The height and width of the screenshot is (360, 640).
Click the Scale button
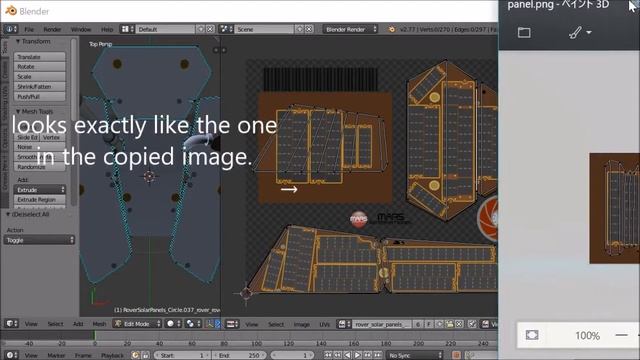pos(40,76)
